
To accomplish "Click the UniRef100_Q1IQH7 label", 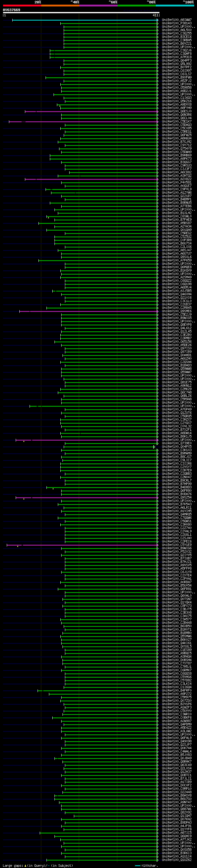I will (x=177, y=816).
